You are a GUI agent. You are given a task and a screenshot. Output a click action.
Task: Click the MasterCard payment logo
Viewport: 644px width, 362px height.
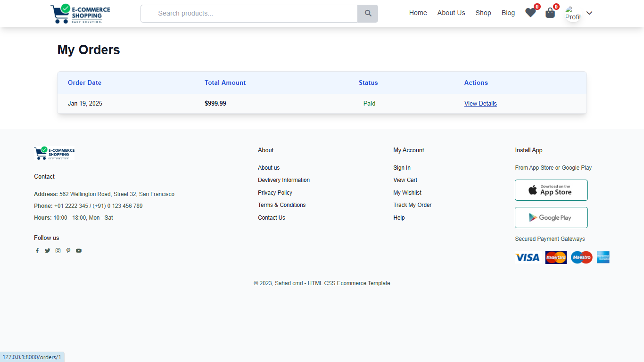[556, 257]
